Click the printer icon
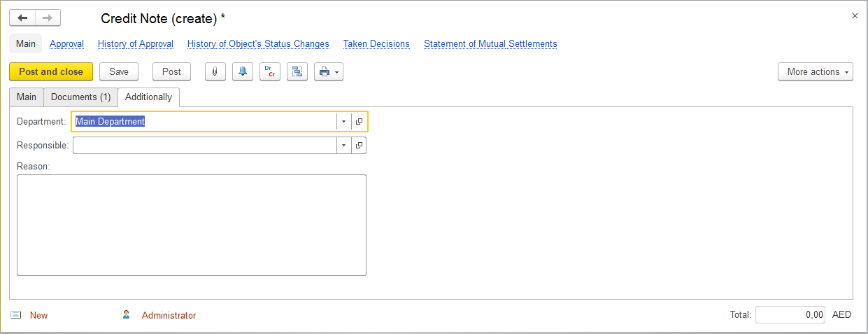Viewport: 868px width, 334px height. click(325, 72)
